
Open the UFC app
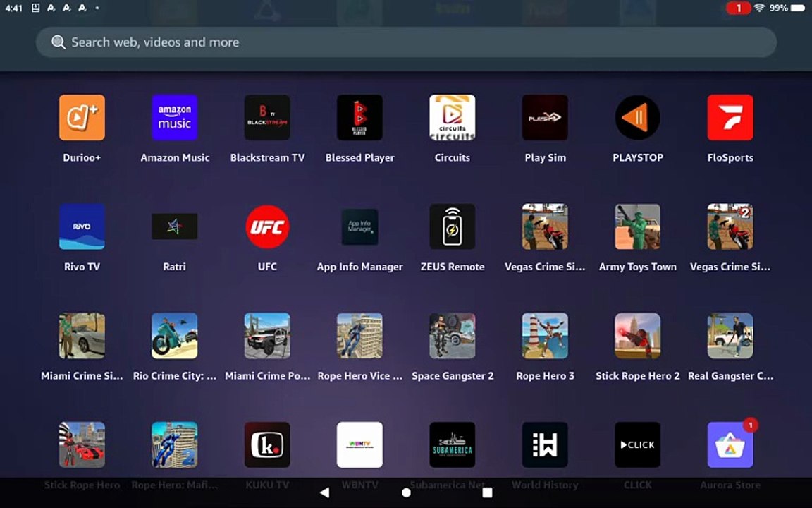pyautogui.click(x=267, y=226)
